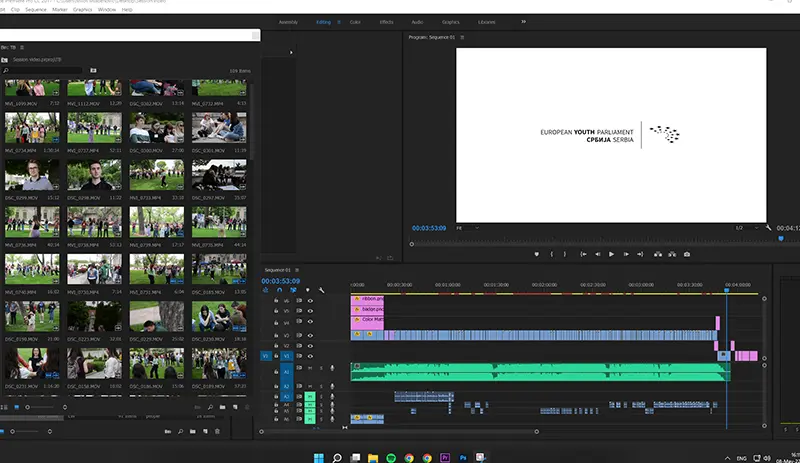Open the Audio workspace

click(x=417, y=21)
